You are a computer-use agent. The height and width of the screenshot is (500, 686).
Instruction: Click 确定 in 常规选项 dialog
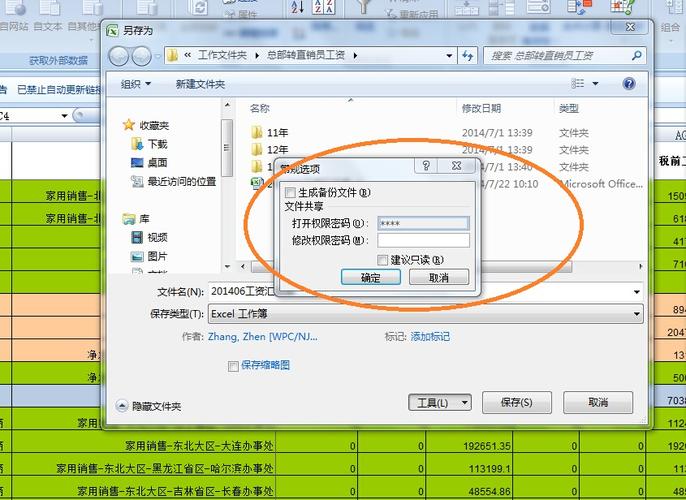click(x=371, y=277)
